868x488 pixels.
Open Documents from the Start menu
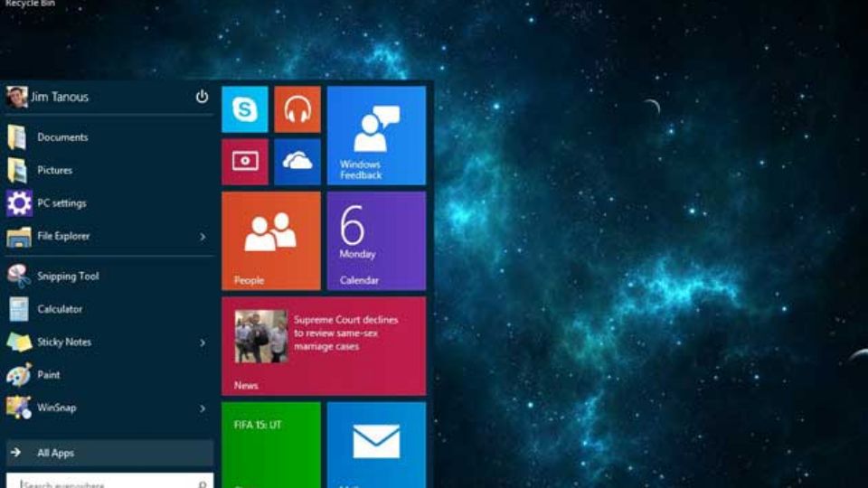coord(61,137)
